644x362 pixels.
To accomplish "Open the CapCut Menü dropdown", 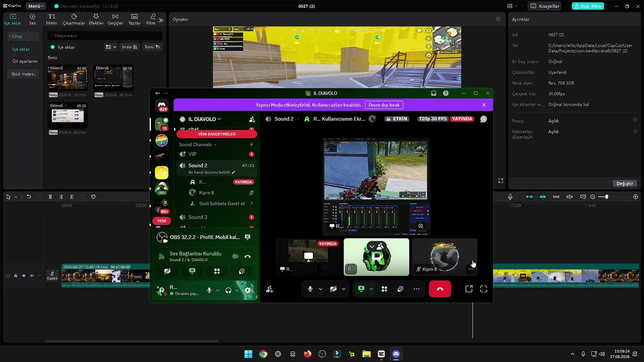I will click(36, 6).
